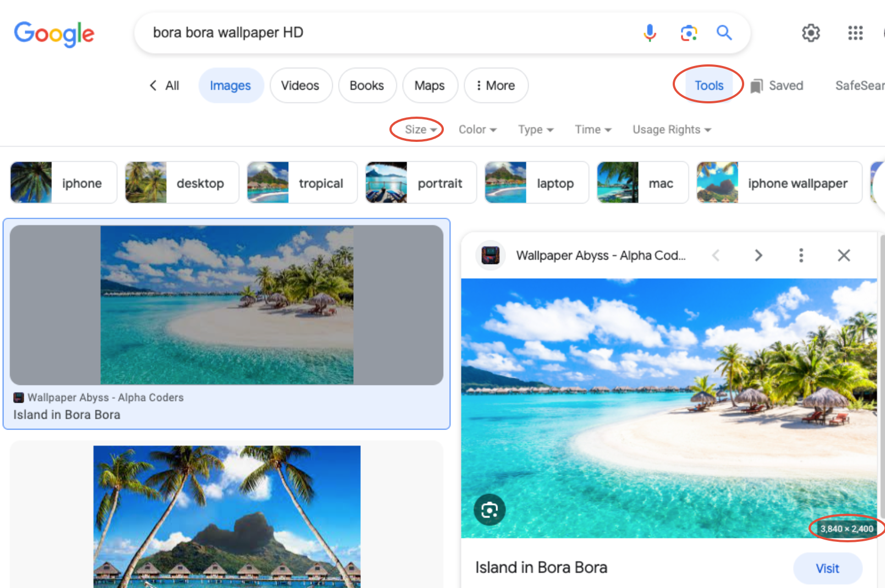Go to next image in preview panel
Image resolution: width=885 pixels, height=588 pixels.
click(x=758, y=255)
